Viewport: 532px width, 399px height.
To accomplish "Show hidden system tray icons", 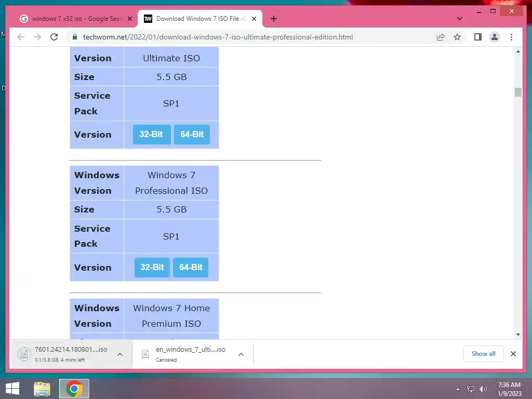I will (x=458, y=389).
